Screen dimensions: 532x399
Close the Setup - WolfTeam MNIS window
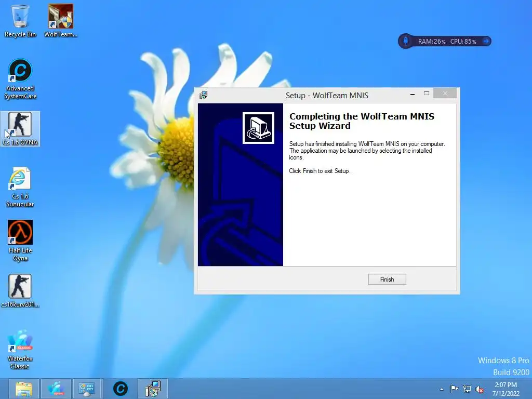click(x=445, y=94)
